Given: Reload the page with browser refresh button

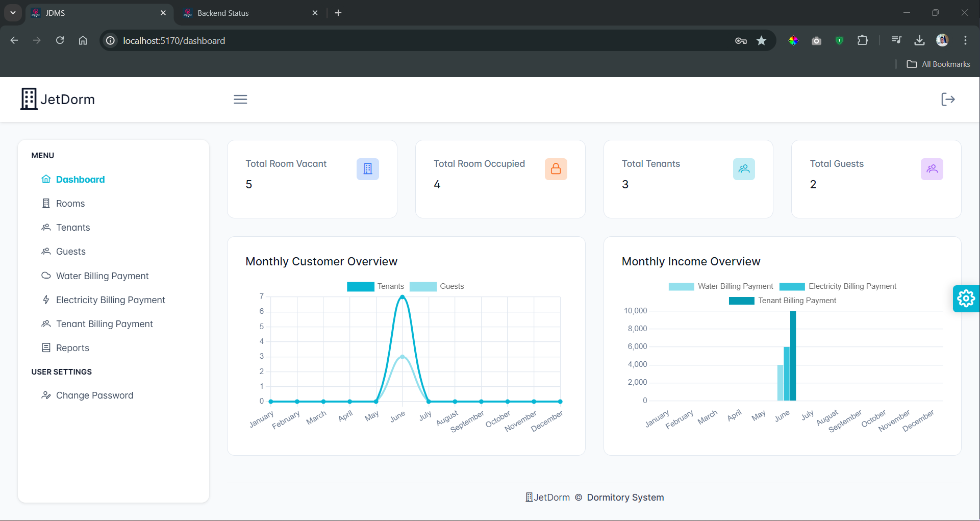Looking at the screenshot, I should [x=60, y=40].
